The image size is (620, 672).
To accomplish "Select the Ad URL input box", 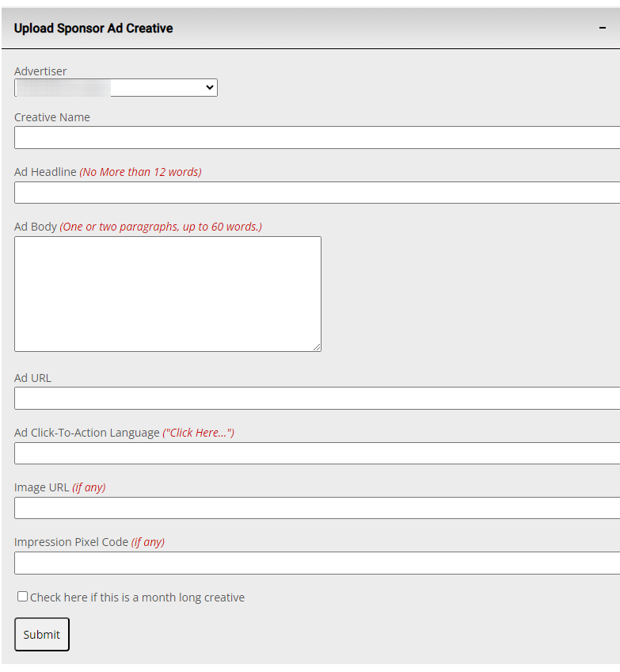I will (317, 398).
